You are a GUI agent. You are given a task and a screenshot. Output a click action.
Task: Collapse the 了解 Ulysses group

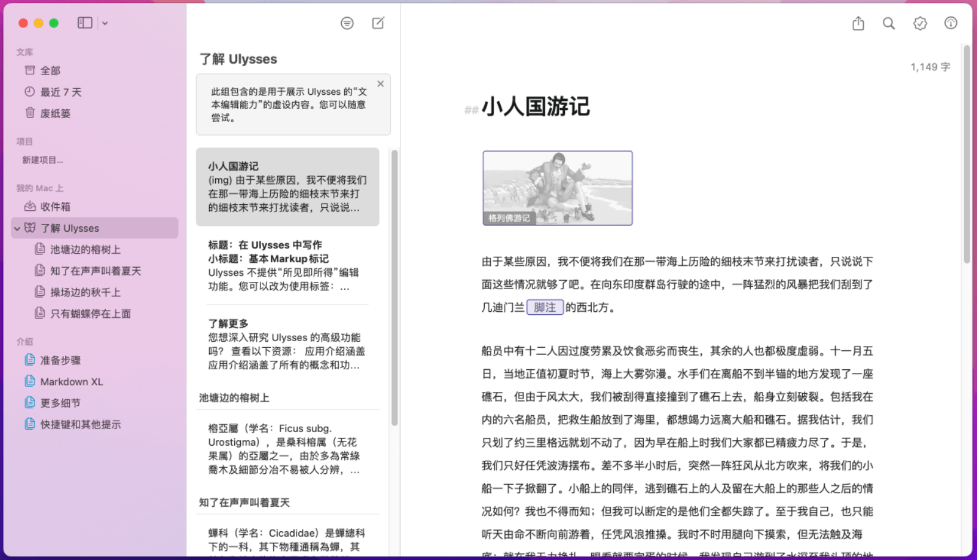[17, 228]
